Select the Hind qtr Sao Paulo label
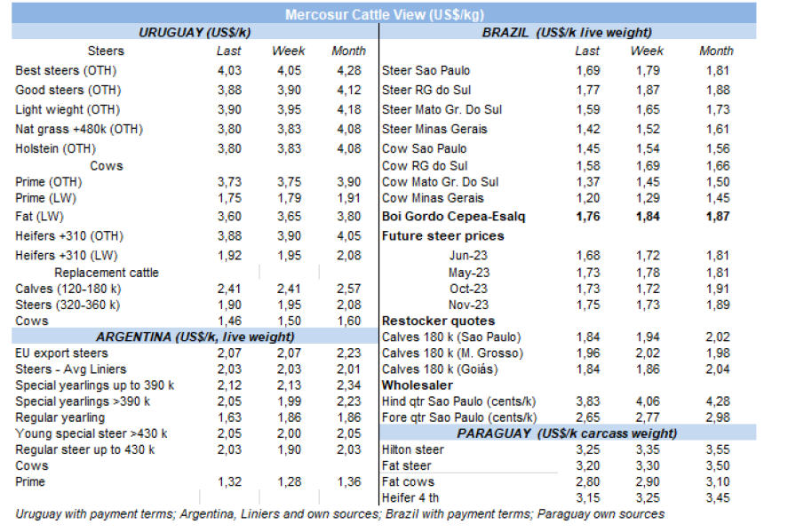 (x=458, y=401)
